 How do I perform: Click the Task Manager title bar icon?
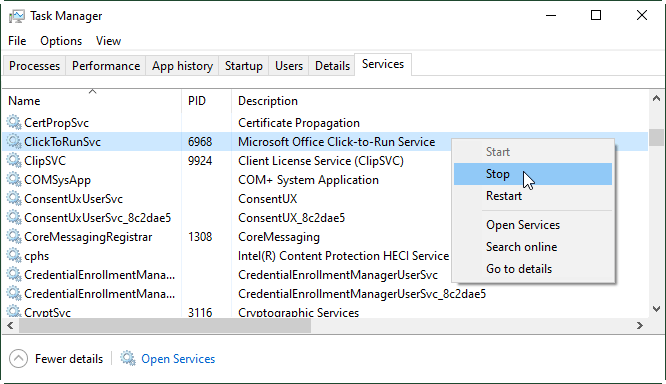[17, 16]
